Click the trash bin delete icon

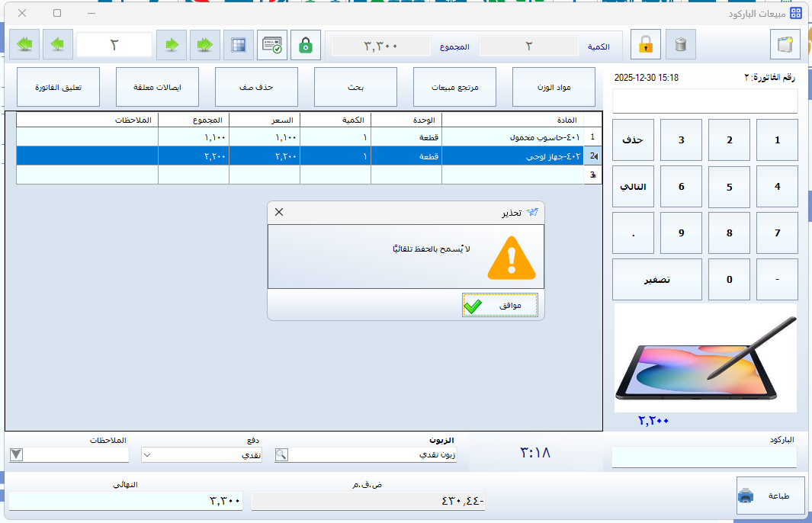pos(681,45)
